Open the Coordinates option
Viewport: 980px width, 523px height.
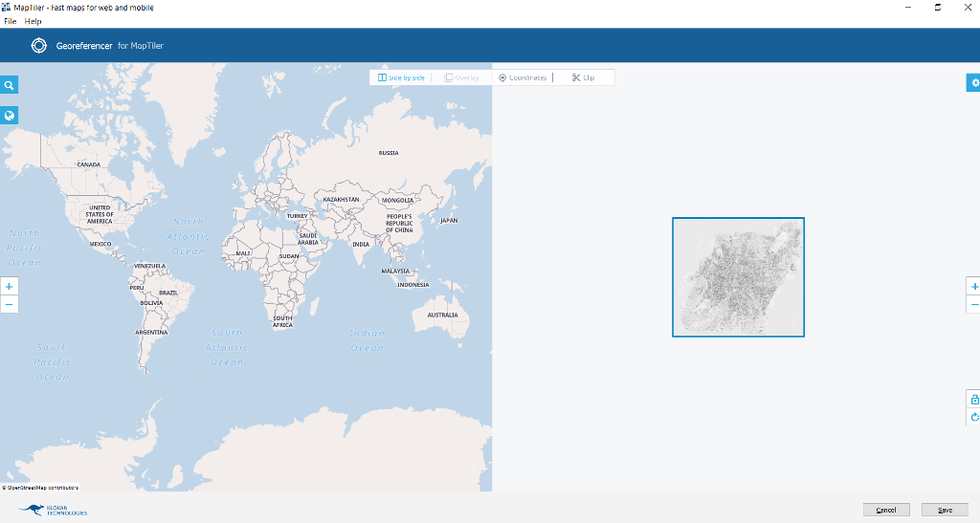(x=523, y=77)
